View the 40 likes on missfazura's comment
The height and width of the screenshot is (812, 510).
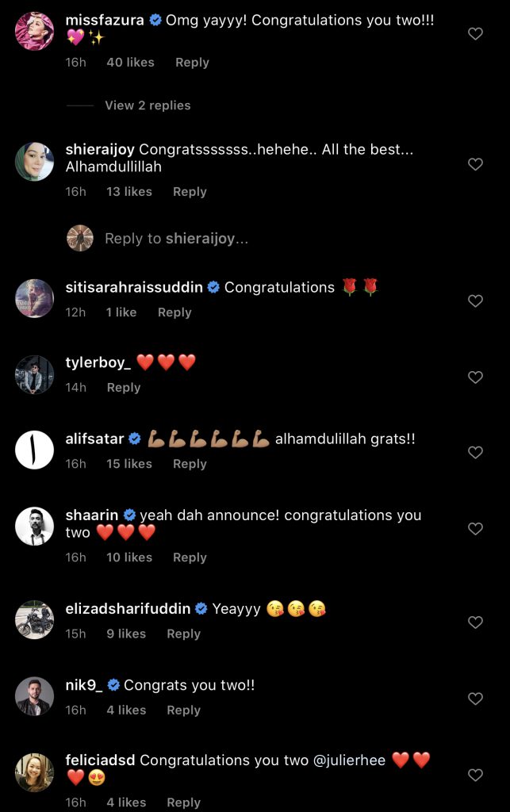[130, 63]
